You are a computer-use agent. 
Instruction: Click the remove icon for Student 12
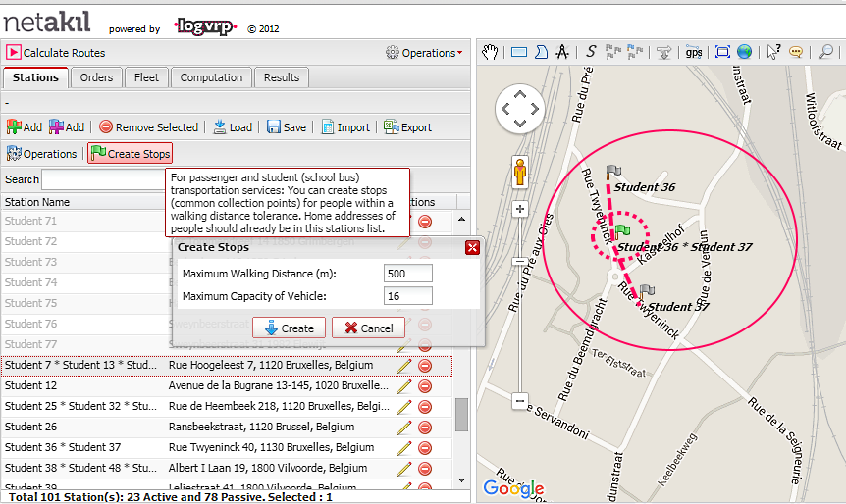[425, 386]
